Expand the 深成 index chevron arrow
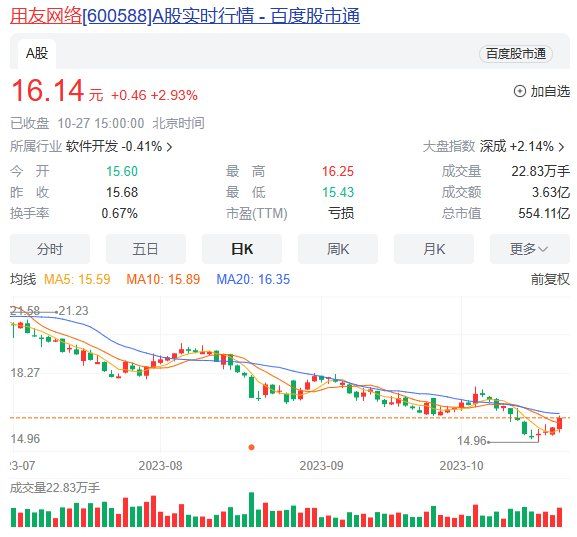 click(562, 147)
